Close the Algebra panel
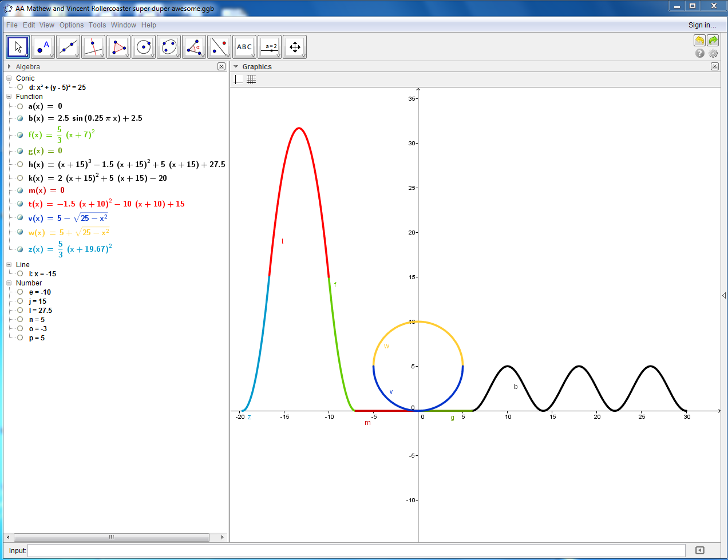 pyautogui.click(x=221, y=66)
